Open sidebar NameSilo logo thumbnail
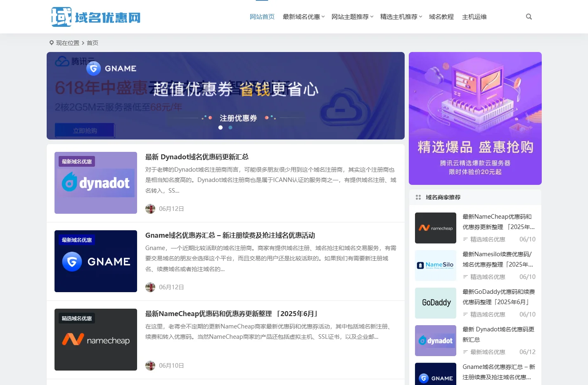588x385 pixels. point(436,265)
